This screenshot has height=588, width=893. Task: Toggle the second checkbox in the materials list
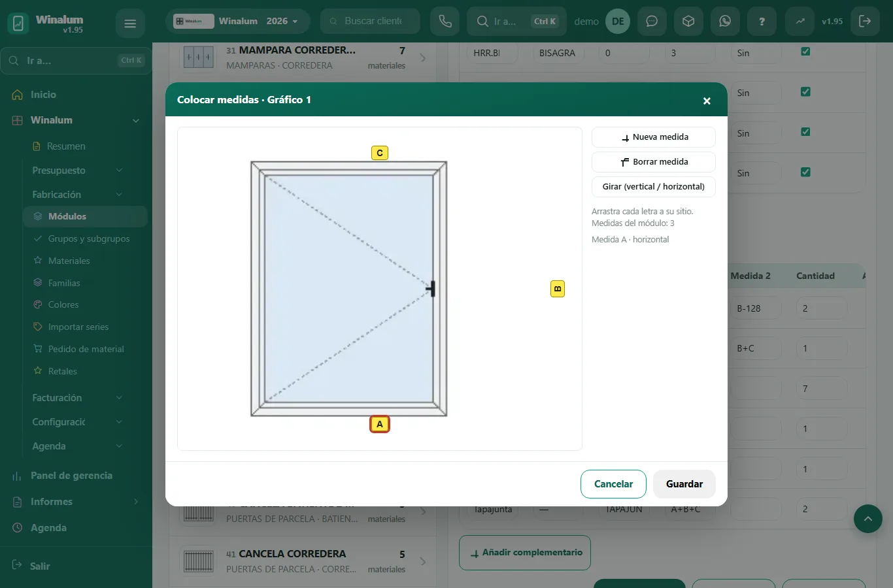click(805, 91)
